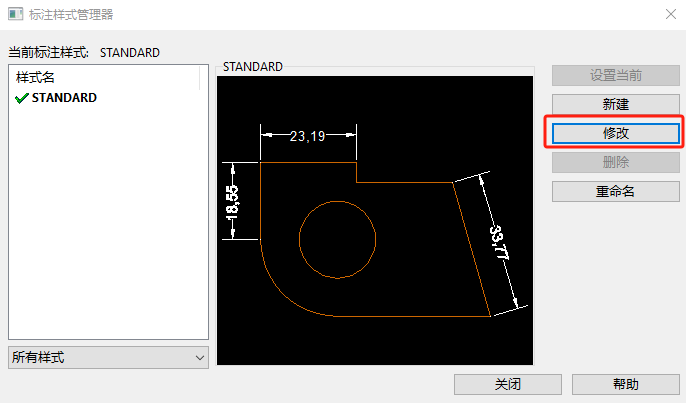Click the 设置当前 button
This screenshot has height=403, width=686.
(x=616, y=75)
